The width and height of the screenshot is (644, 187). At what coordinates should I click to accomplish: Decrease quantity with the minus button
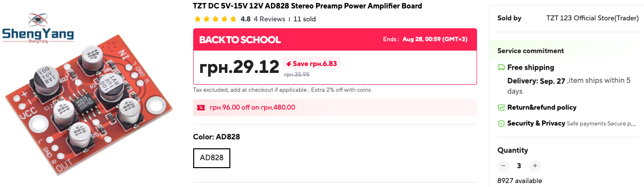click(x=503, y=166)
